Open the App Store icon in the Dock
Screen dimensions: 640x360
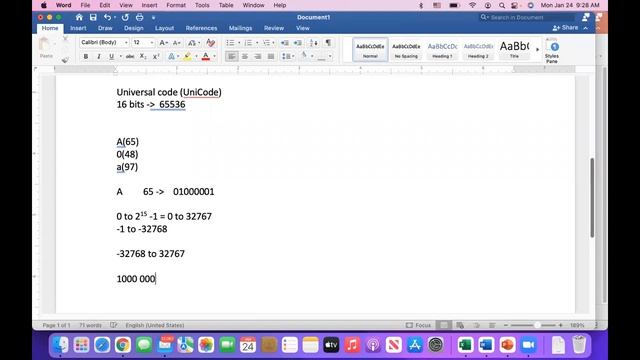[415, 345]
